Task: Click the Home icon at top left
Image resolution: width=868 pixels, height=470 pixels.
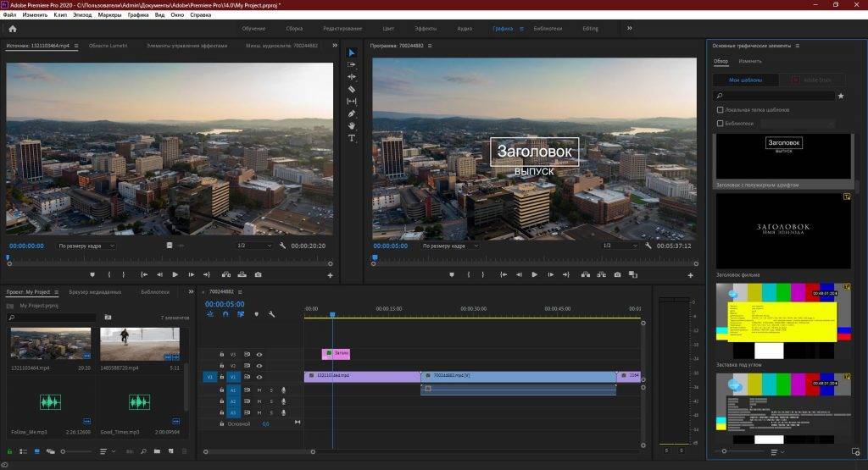Action: [x=13, y=29]
